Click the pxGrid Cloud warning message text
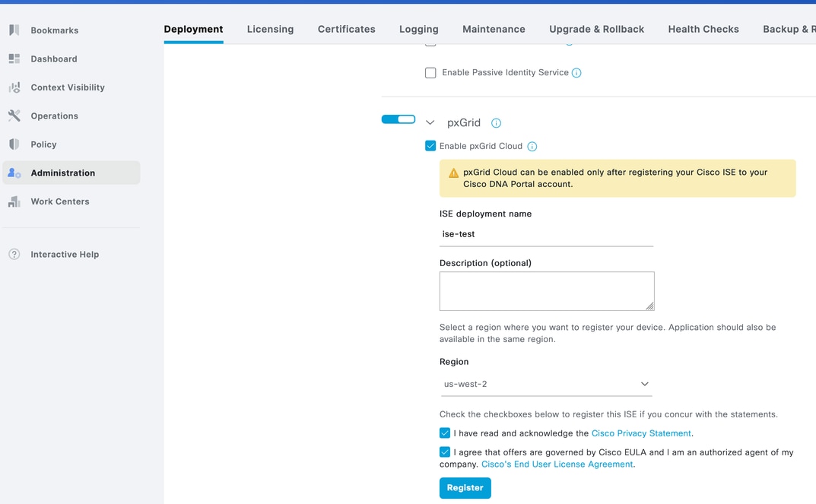This screenshot has height=504, width=816. [x=615, y=179]
